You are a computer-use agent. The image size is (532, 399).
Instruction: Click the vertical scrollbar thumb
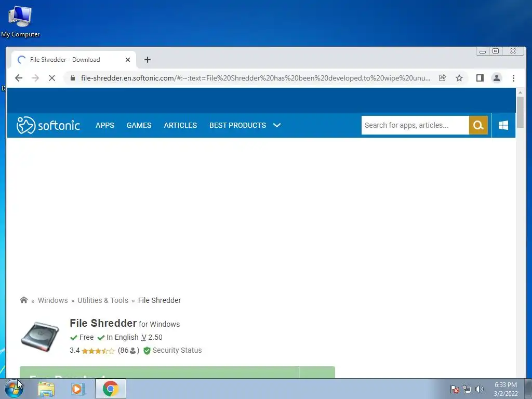(520, 112)
